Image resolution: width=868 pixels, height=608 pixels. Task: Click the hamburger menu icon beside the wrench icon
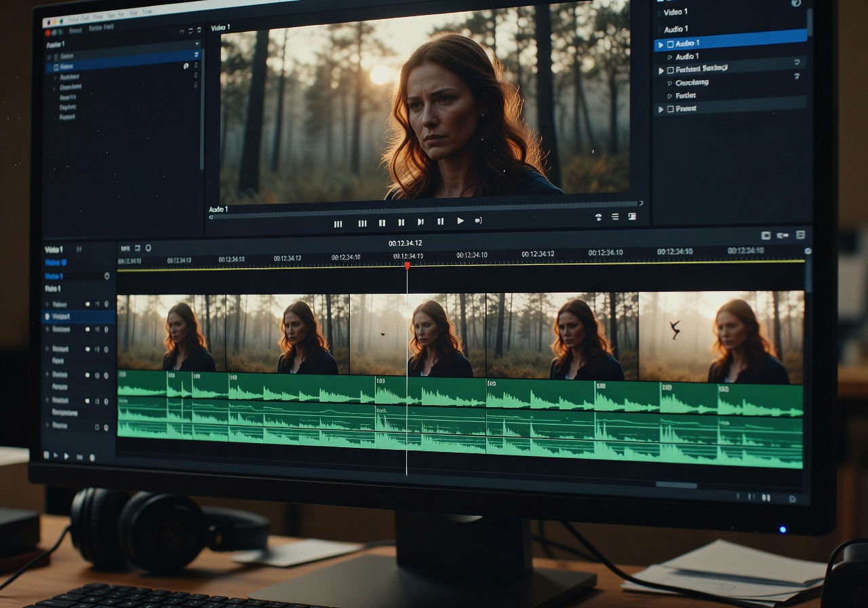[x=615, y=216]
